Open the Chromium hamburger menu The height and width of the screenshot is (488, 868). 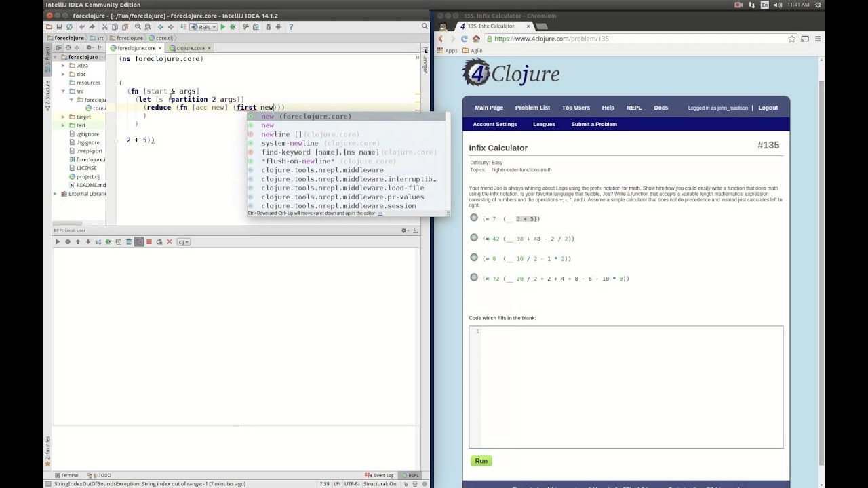(x=818, y=39)
